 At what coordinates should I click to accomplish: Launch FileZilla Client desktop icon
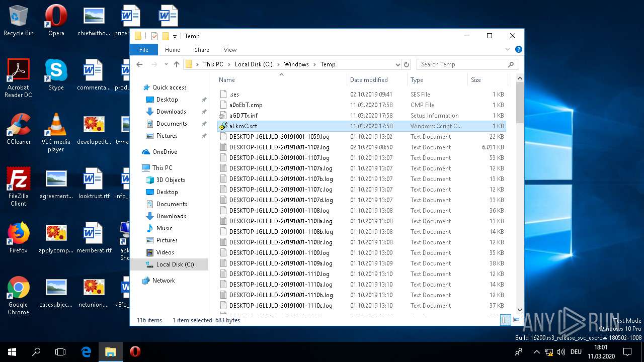[19, 187]
